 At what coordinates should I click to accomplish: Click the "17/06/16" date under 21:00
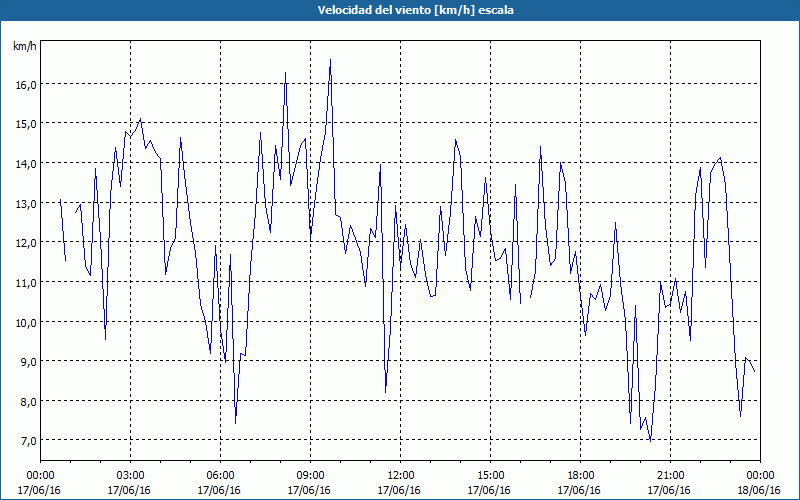point(669,490)
